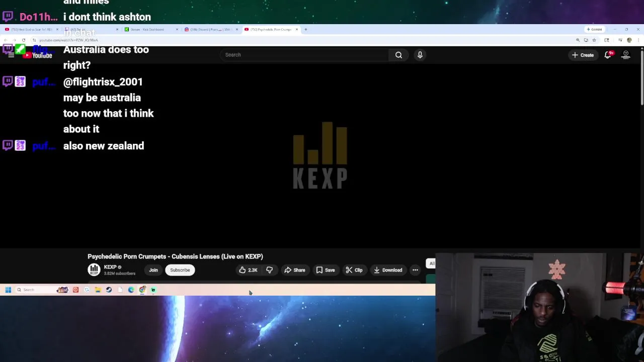Image resolution: width=644 pixels, height=362 pixels.
Task: Click chat message 'also new zealand'
Action: 104,146
